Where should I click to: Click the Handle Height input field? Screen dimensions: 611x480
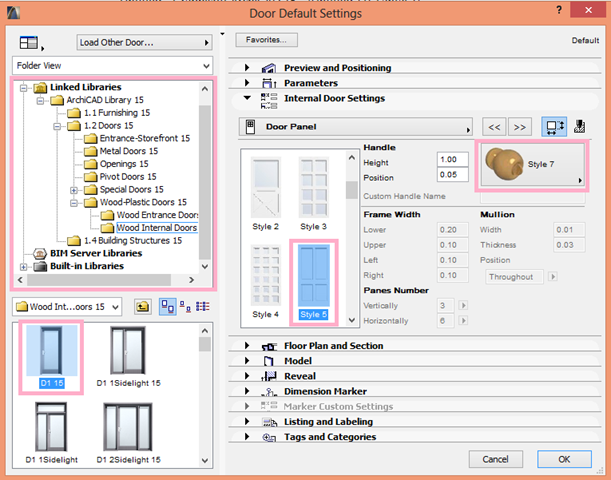[x=454, y=160]
